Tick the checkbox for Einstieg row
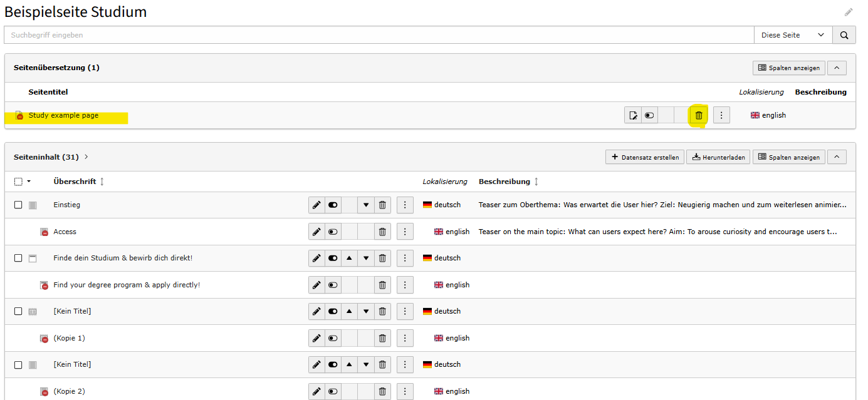The image size is (868, 400). (18, 205)
